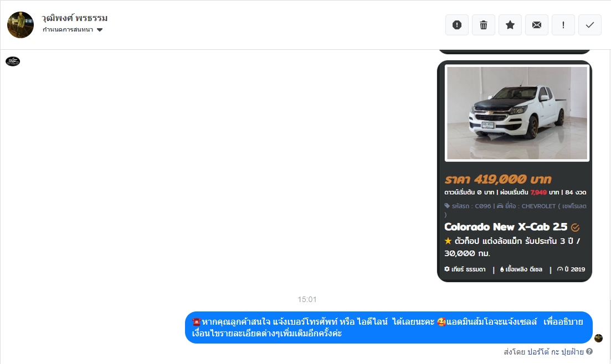Star this conversation

pos(510,25)
